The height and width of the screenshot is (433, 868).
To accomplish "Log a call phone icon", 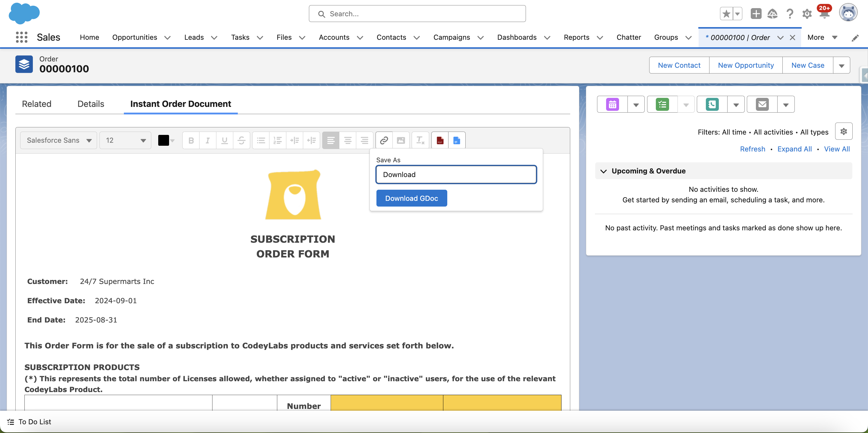I will pyautogui.click(x=712, y=104).
